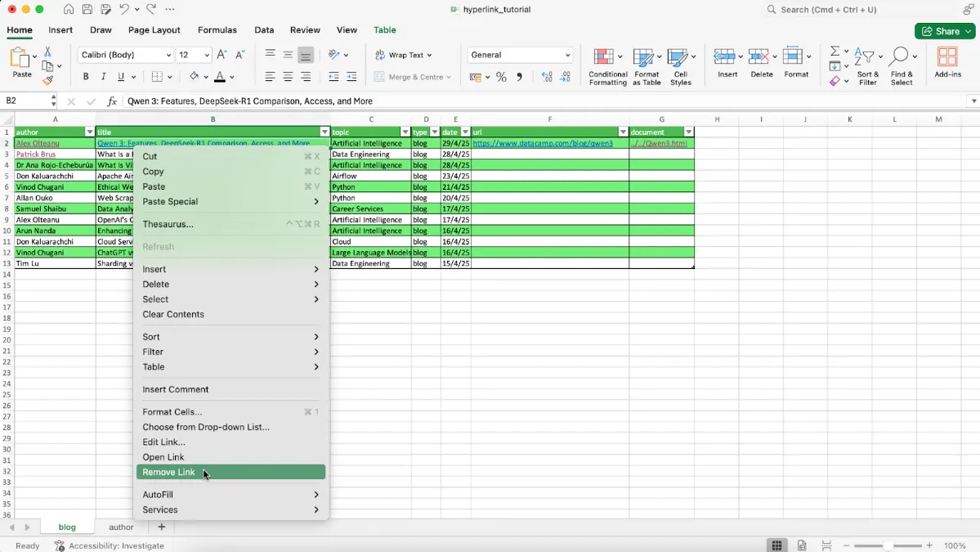Click the Conditional Formatting icon
This screenshot has height=552, width=980.
[604, 59]
